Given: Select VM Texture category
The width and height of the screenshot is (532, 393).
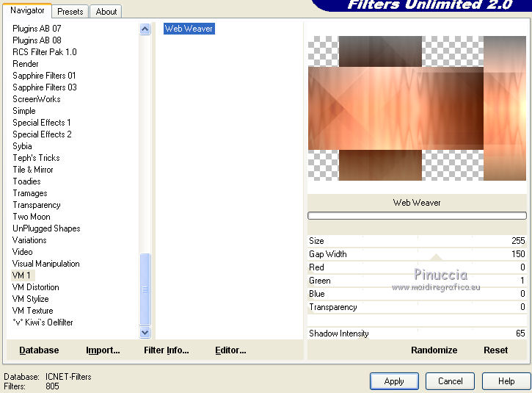Looking at the screenshot, I should tap(32, 311).
